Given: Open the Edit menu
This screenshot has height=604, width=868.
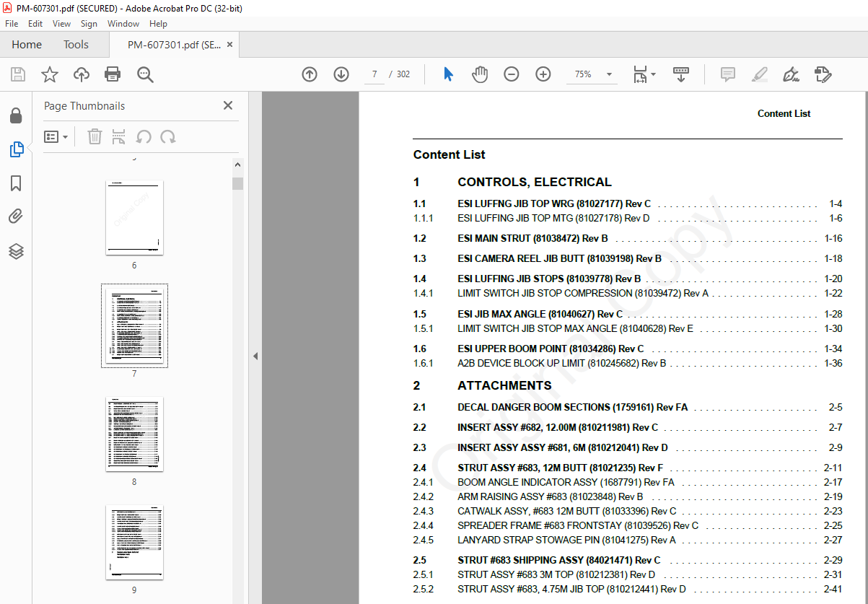Looking at the screenshot, I should (x=35, y=24).
